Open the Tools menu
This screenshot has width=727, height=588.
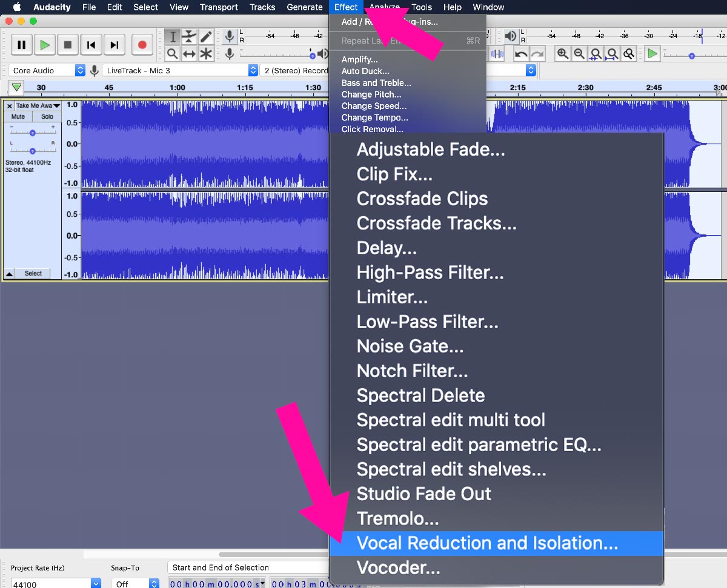pyautogui.click(x=422, y=7)
